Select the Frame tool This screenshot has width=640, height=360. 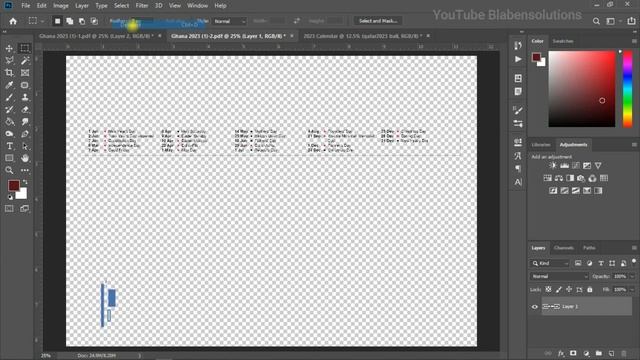click(x=25, y=73)
